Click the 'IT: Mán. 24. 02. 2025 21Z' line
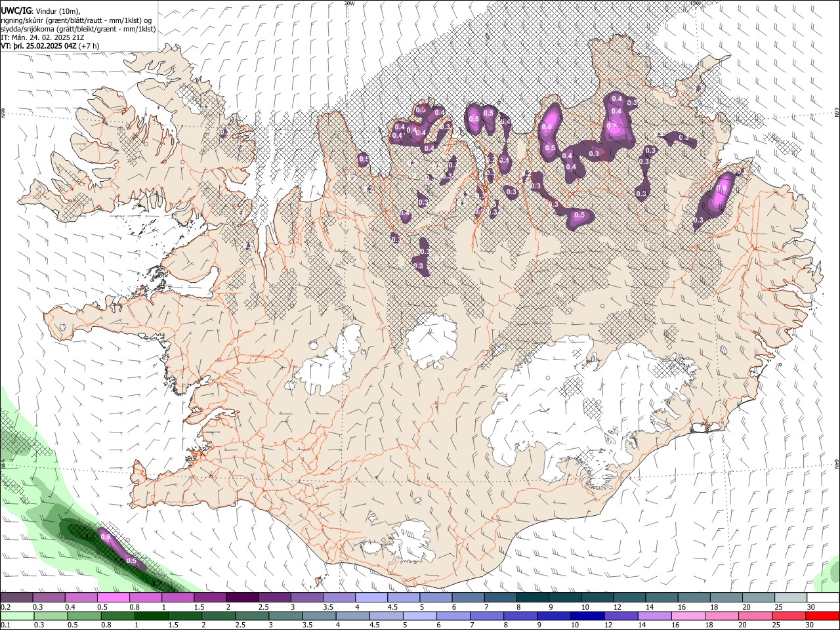The height and width of the screenshot is (630, 840). (43, 37)
